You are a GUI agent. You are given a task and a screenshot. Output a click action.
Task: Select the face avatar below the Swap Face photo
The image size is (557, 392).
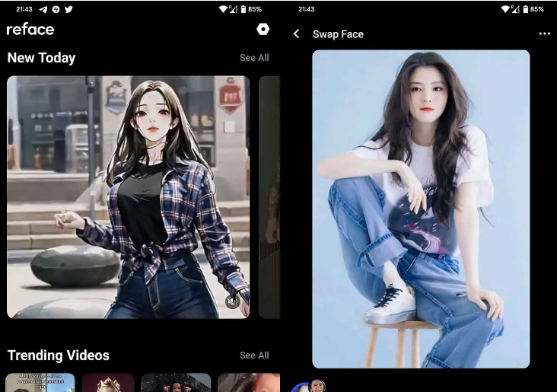coord(316,386)
